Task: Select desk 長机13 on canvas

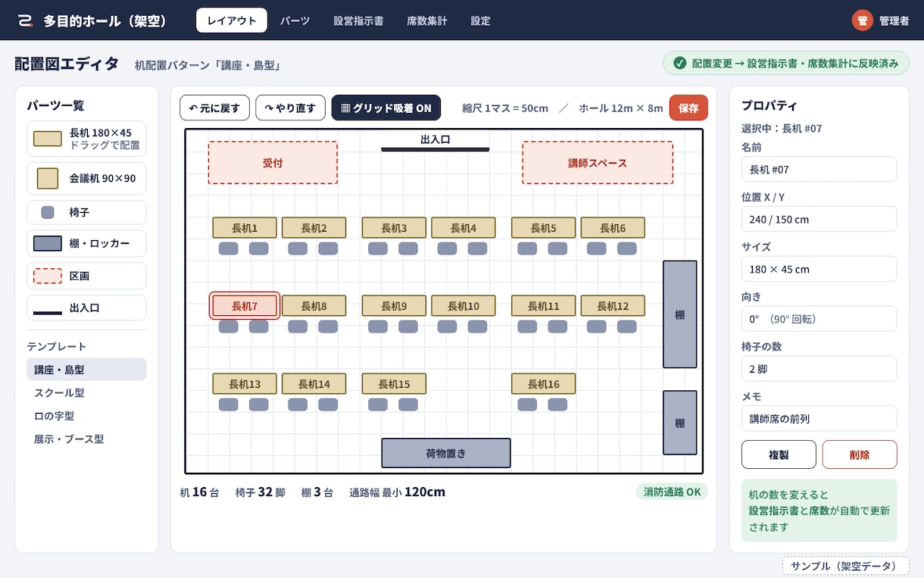Action: [x=245, y=384]
